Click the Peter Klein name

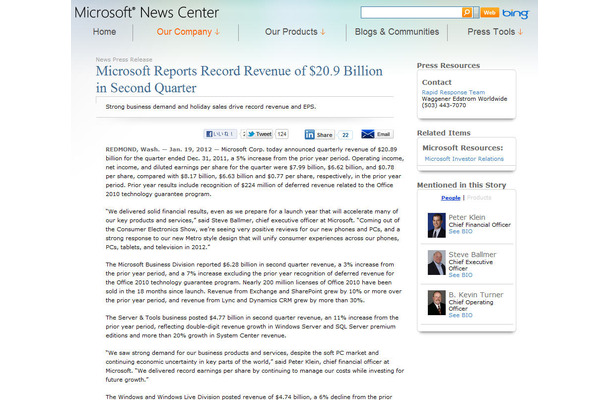[x=467, y=218]
